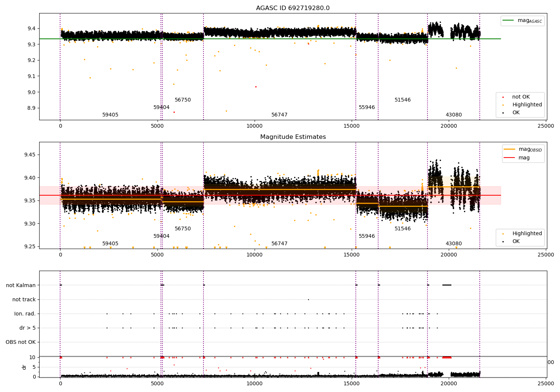Select the red 'mag' line legend entry
The height and width of the screenshot is (392, 560).
point(517,158)
